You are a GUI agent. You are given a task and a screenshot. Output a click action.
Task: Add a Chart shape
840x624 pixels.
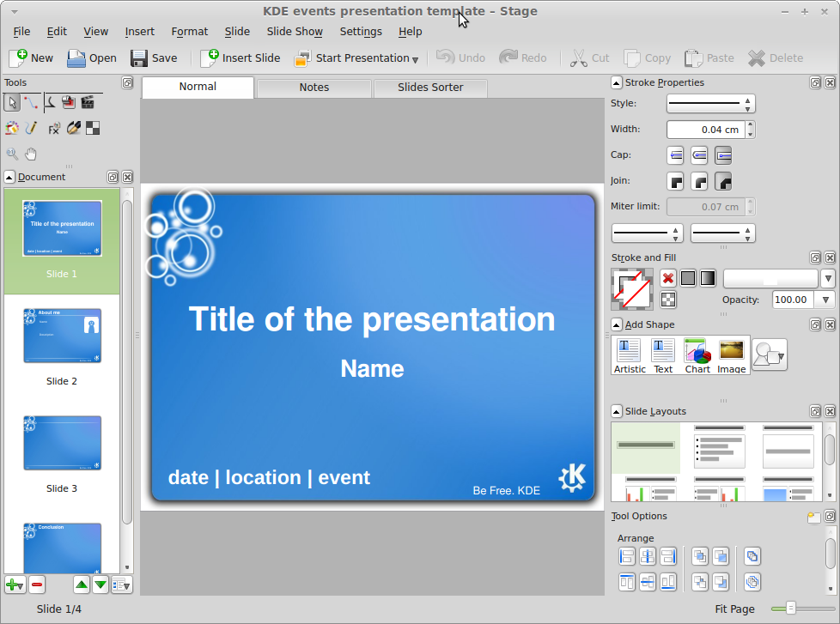pyautogui.click(x=697, y=355)
